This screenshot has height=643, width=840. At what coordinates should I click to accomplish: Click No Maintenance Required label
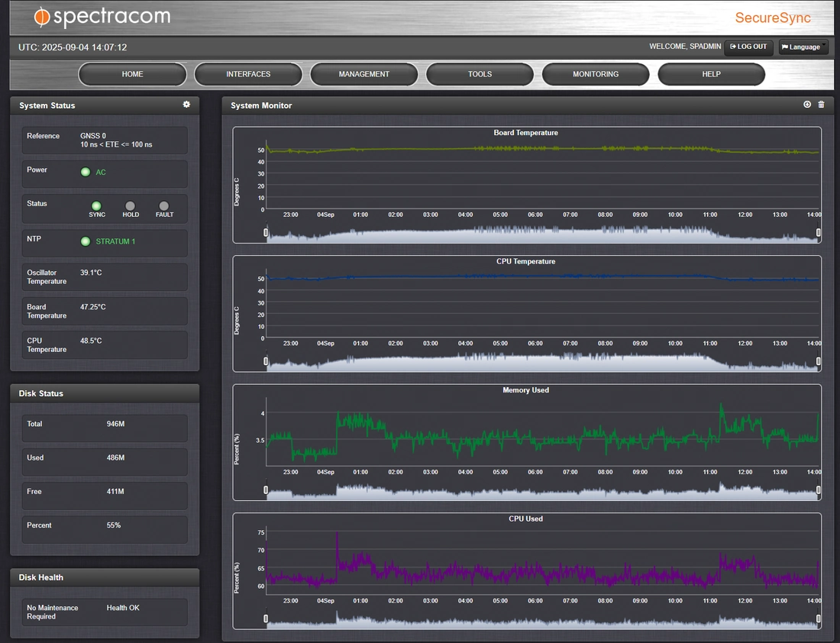pyautogui.click(x=53, y=612)
